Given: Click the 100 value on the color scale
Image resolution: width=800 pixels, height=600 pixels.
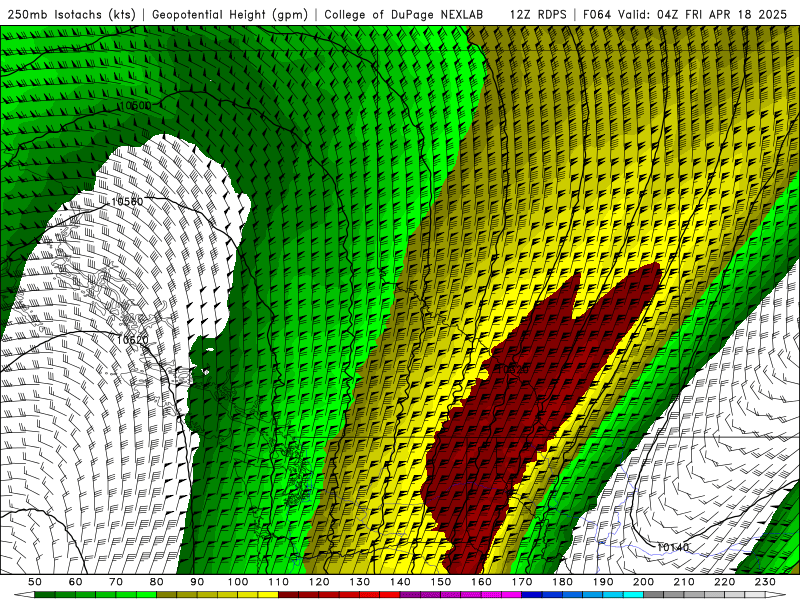Looking at the screenshot, I should pyautogui.click(x=238, y=582).
